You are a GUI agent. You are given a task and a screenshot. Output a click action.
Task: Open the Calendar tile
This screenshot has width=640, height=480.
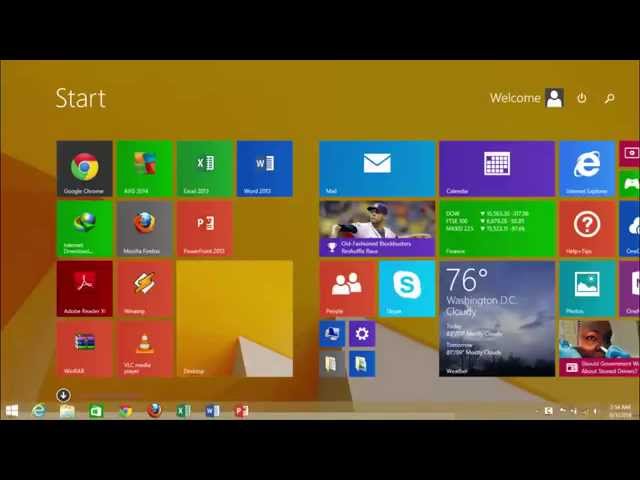pos(497,169)
